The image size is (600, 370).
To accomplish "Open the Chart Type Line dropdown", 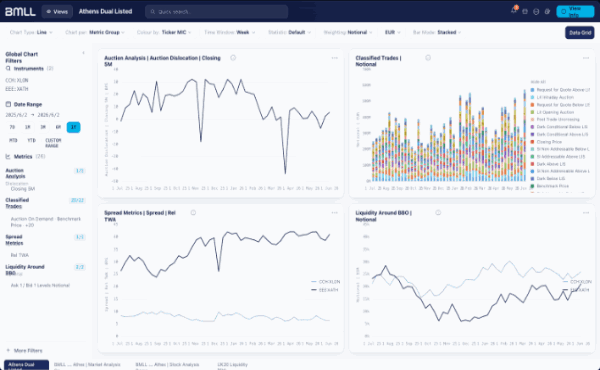I will click(x=31, y=33).
